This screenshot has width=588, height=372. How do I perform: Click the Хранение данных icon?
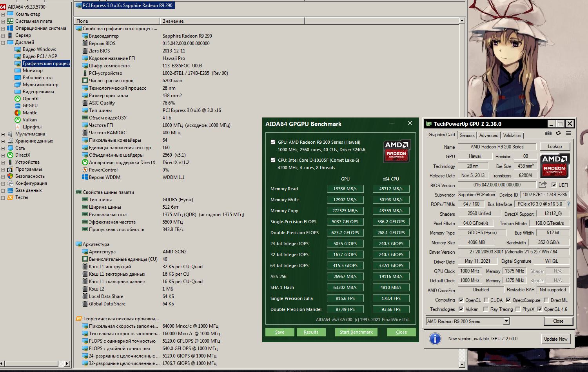(x=10, y=141)
